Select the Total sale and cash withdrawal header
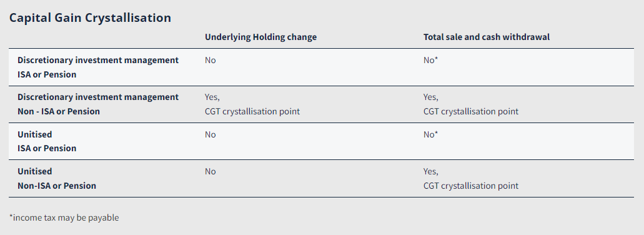 [487, 37]
